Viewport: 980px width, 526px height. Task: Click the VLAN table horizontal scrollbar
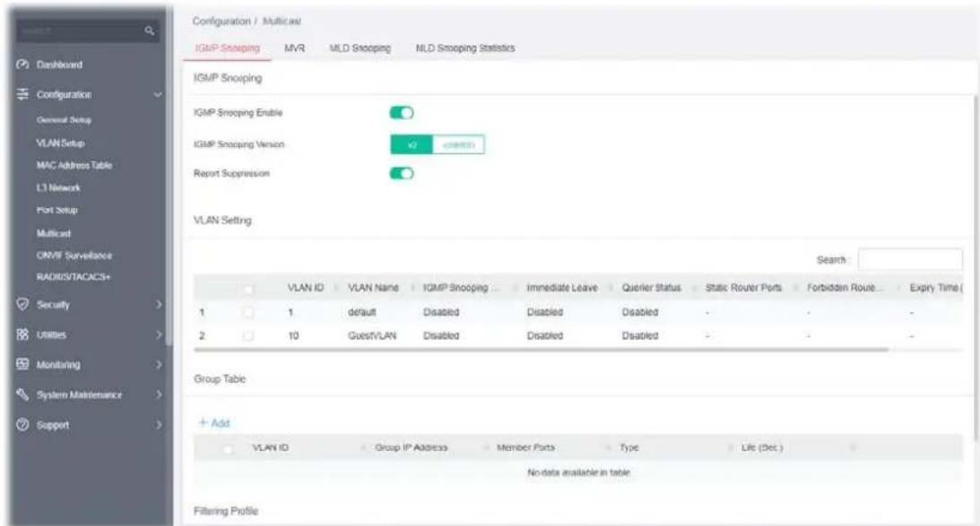pos(542,349)
